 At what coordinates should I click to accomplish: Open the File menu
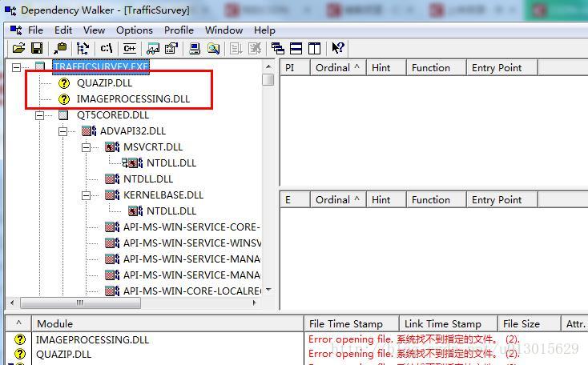35,30
